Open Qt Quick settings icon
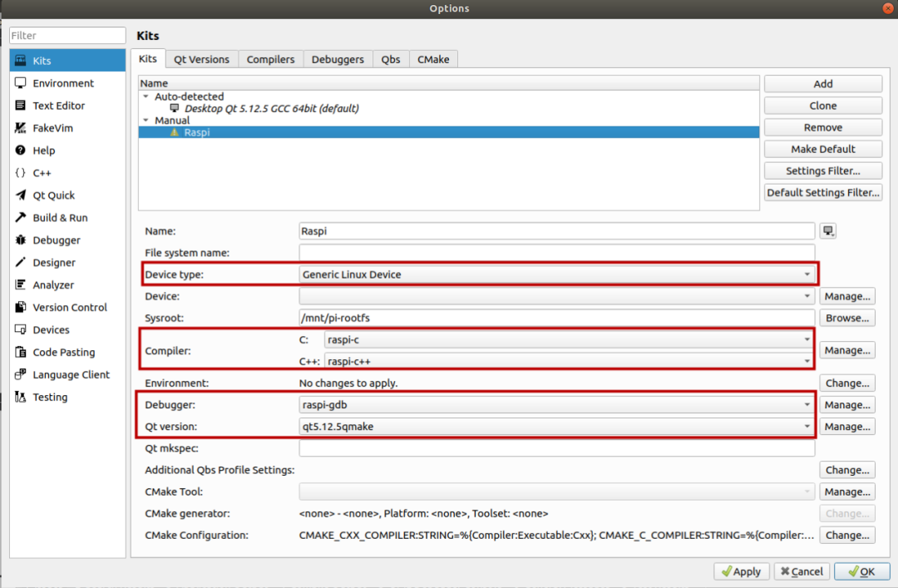 (x=21, y=195)
